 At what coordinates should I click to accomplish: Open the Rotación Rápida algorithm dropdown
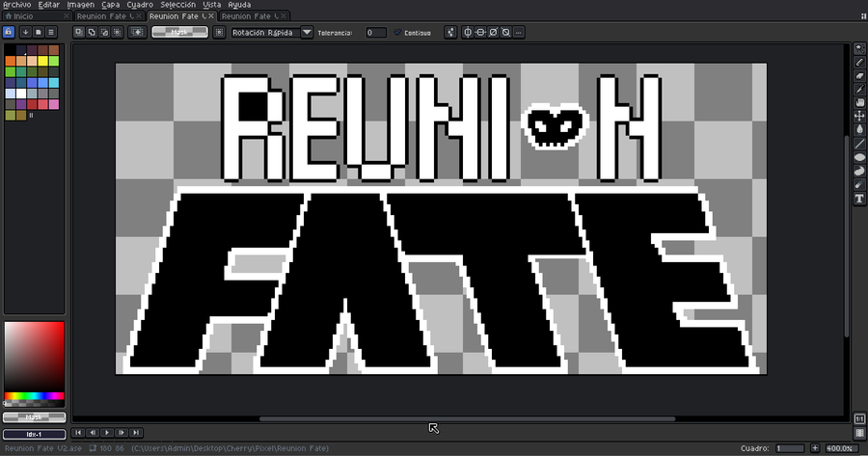pos(272,32)
